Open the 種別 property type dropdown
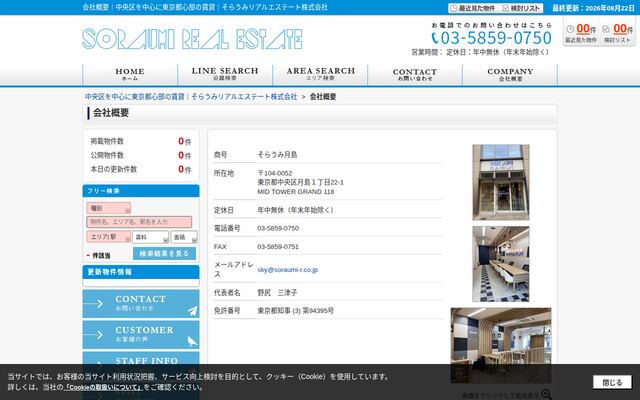This screenshot has height=400, width=640. (x=109, y=208)
